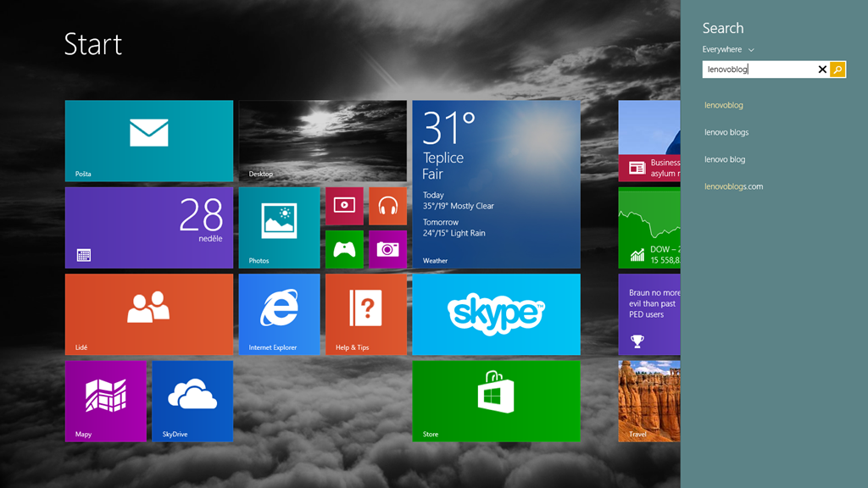Open the Calendar tile showing 28
The height and width of the screenshot is (488, 868).
click(x=148, y=228)
